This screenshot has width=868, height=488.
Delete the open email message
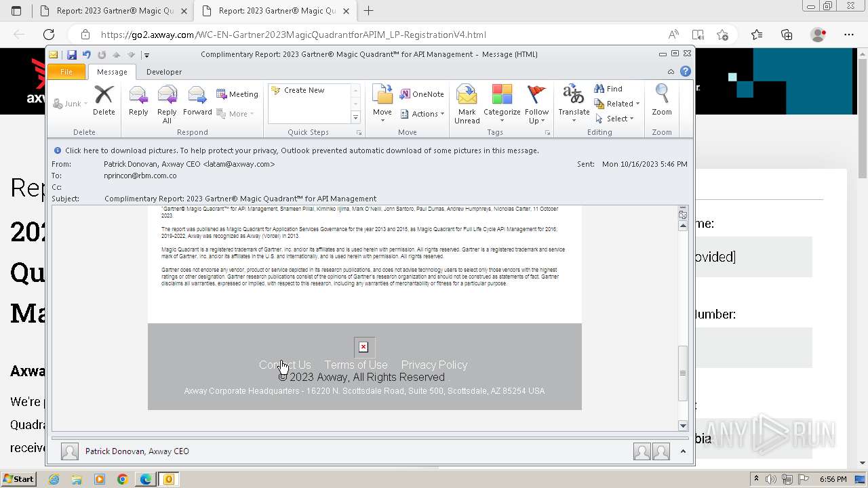coord(104,100)
